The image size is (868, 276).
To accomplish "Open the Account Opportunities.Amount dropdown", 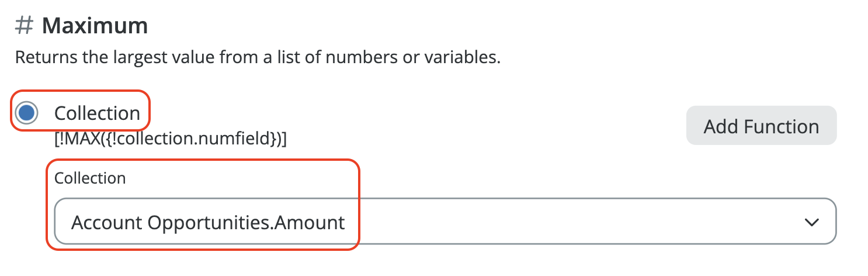I will coord(444,222).
